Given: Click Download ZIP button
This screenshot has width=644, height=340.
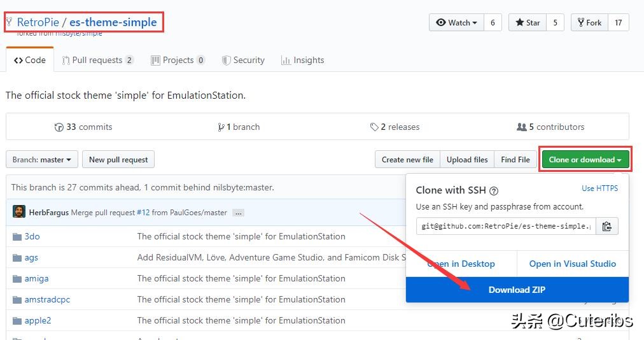Looking at the screenshot, I should pos(517,290).
